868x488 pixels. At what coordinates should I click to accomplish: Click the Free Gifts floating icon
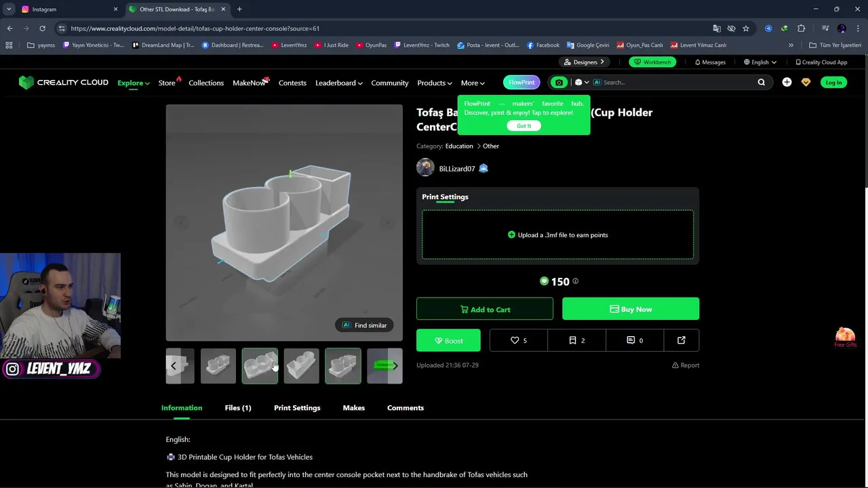(x=845, y=337)
